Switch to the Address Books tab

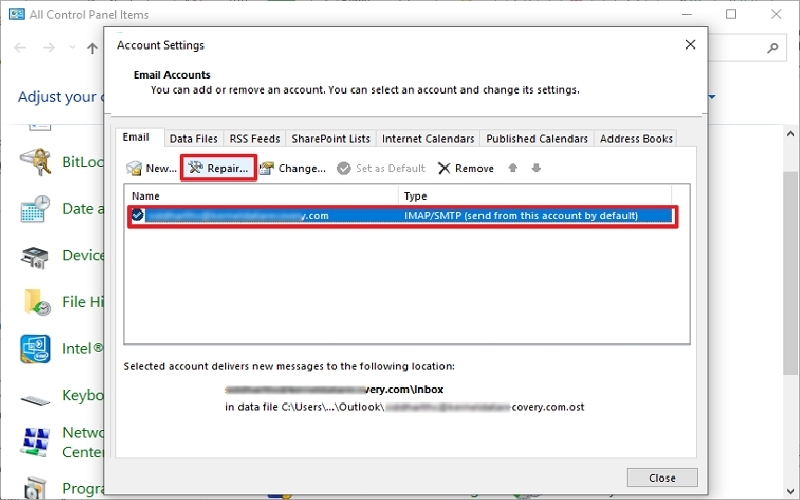637,139
